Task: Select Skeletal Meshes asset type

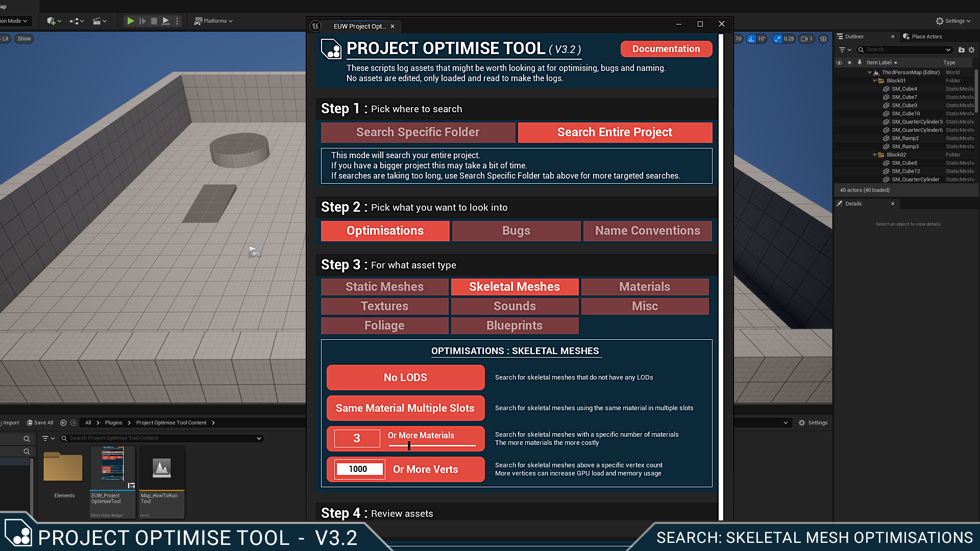Action: (x=514, y=287)
